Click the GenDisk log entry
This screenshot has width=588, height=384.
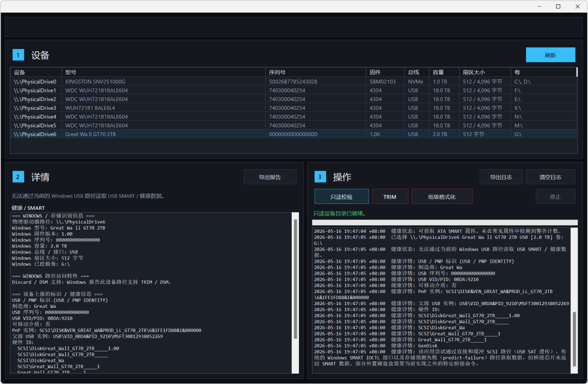click(375, 346)
